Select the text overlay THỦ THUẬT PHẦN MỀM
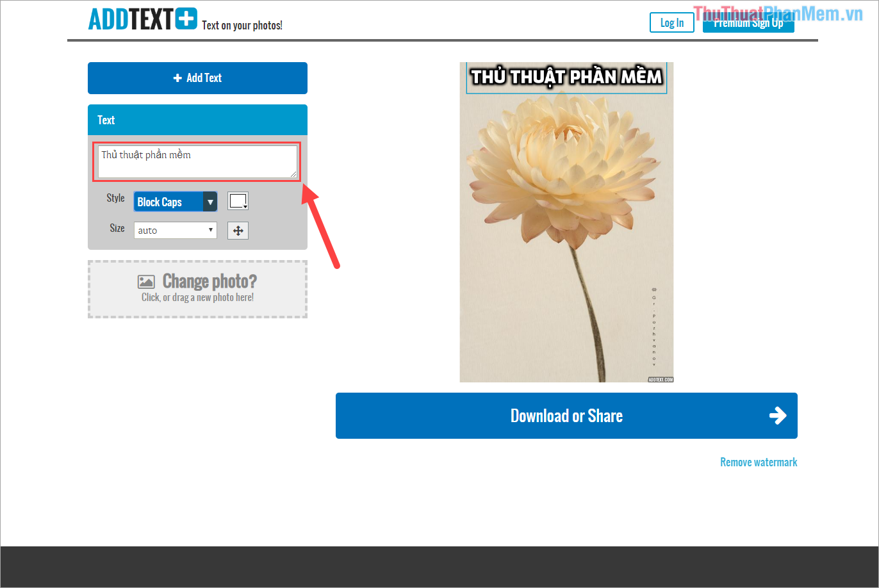Screen dimensions: 879x588 coord(566,76)
